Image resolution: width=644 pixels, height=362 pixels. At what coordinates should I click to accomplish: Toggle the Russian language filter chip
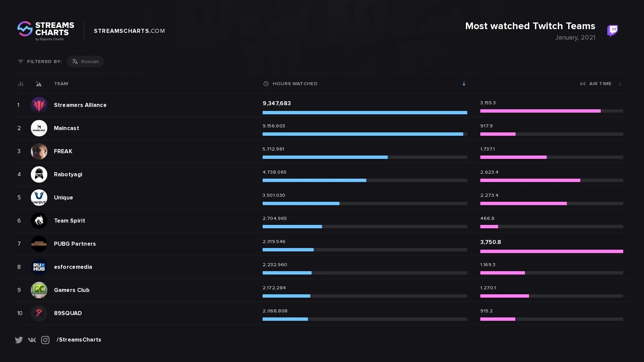pos(85,61)
